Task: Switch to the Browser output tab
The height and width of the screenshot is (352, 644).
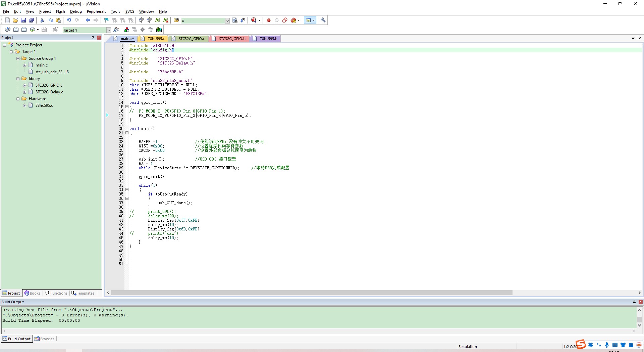Action: pos(44,339)
